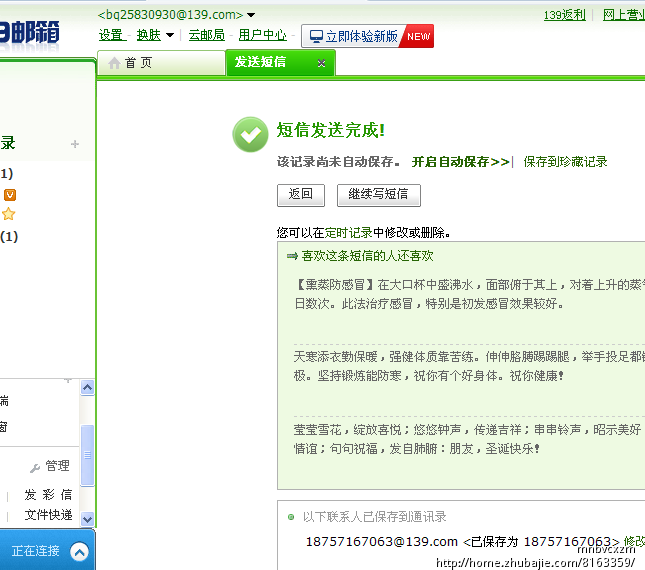Select the 熏蒸防感冒 suggested message
645x570 pixels.
(x=469, y=294)
